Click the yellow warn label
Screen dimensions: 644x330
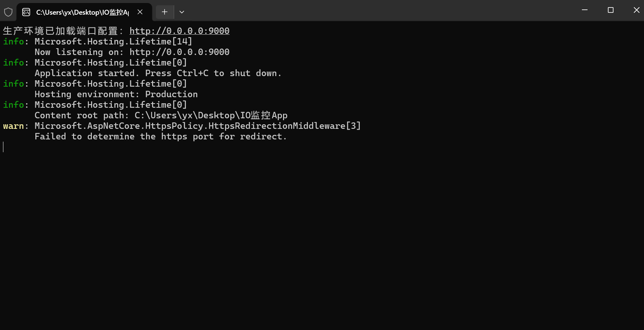pyautogui.click(x=13, y=126)
